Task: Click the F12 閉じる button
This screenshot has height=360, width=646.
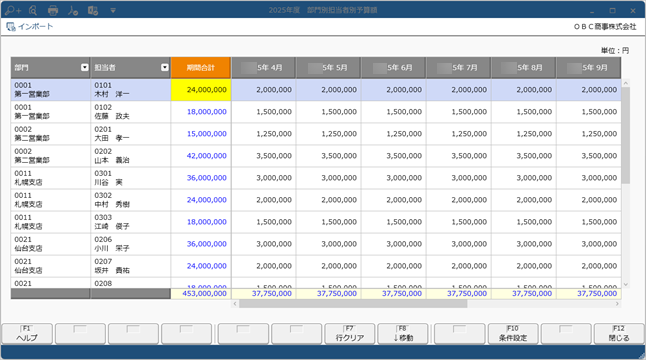Action: pyautogui.click(x=619, y=334)
